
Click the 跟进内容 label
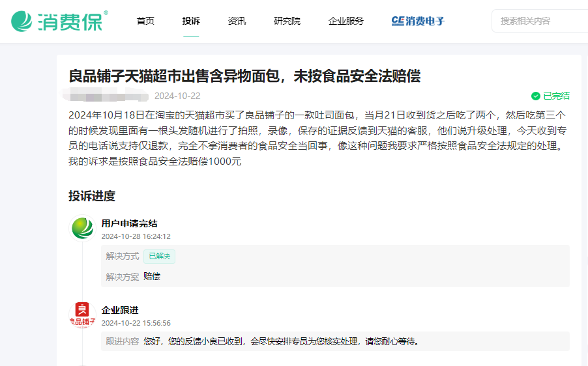coord(123,341)
